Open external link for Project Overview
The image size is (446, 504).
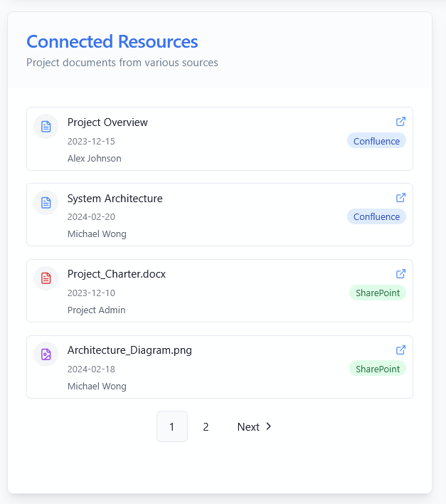click(400, 122)
